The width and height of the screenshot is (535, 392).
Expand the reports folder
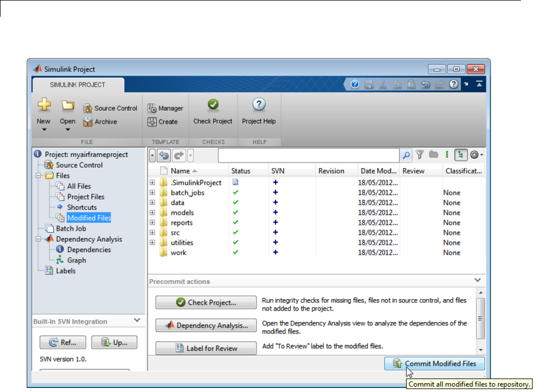pyautogui.click(x=153, y=222)
